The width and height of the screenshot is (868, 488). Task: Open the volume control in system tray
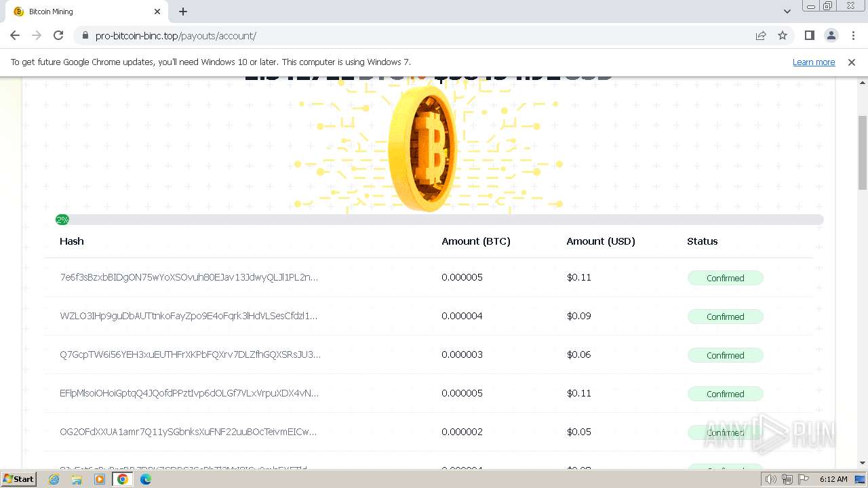tap(770, 479)
